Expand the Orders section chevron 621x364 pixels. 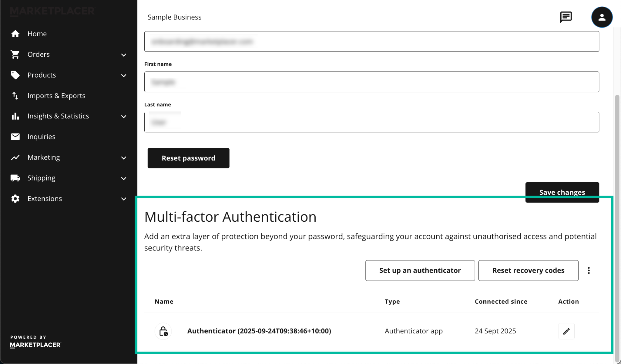(123, 55)
